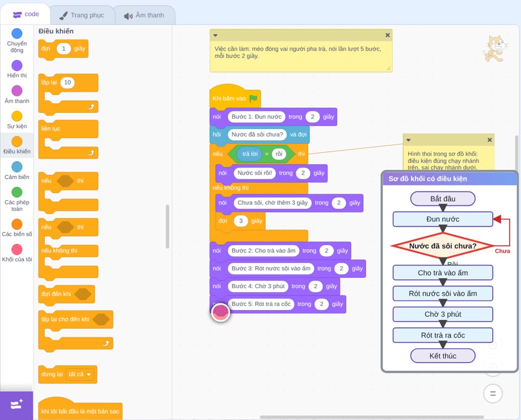
Task: Reset zoom with the equals button
Action: [493, 394]
